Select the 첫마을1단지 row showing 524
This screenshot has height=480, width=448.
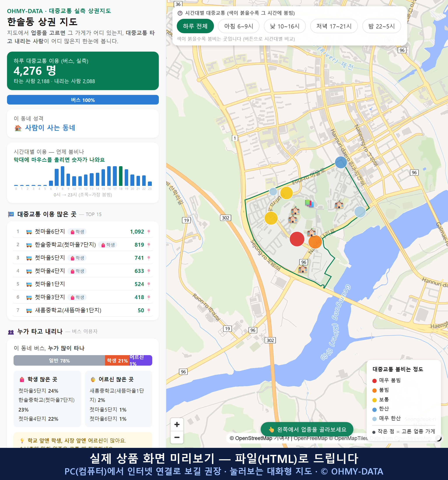[x=83, y=284]
